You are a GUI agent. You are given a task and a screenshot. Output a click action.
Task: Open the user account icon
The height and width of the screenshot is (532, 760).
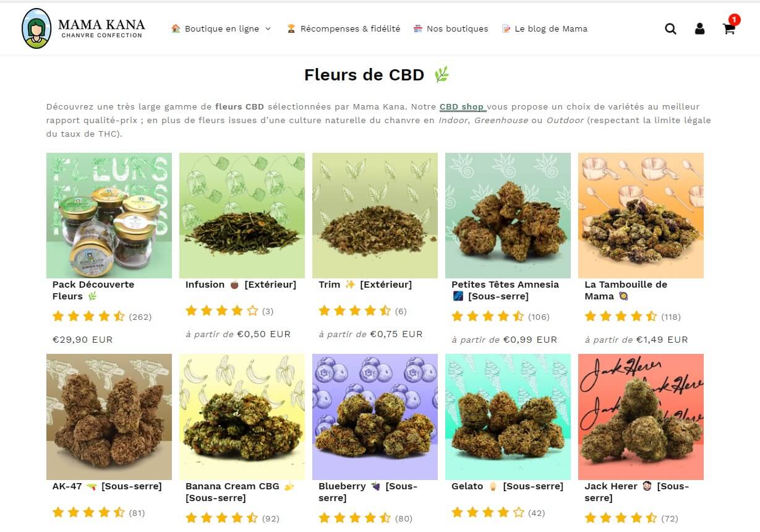point(699,28)
